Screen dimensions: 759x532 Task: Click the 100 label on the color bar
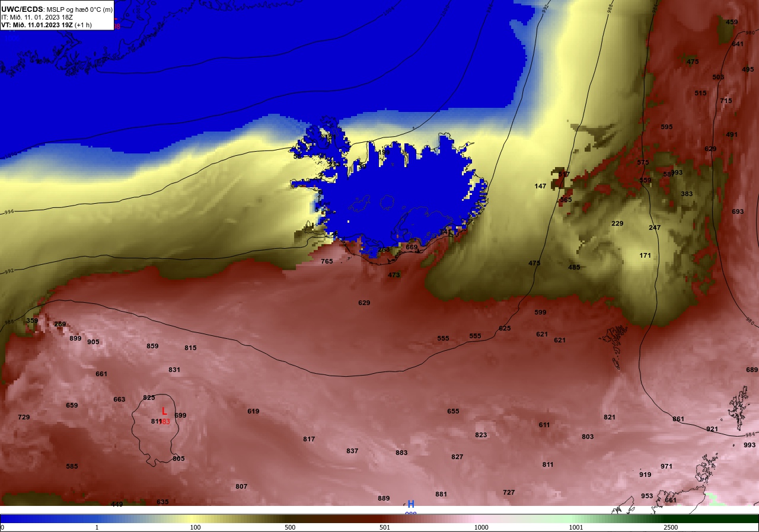[x=195, y=527]
